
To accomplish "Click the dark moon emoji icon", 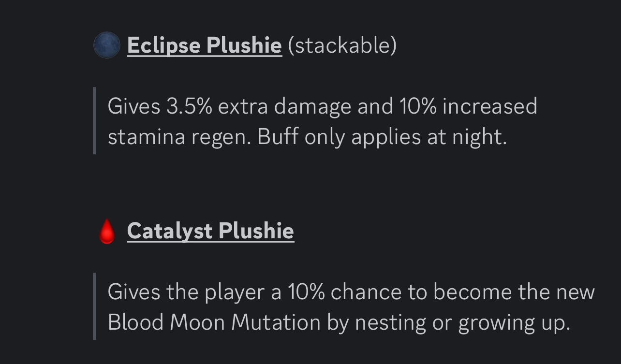I will [x=106, y=45].
